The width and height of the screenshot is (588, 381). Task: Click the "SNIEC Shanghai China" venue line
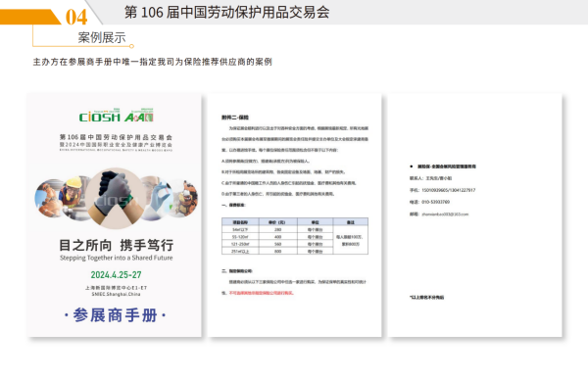click(117, 294)
